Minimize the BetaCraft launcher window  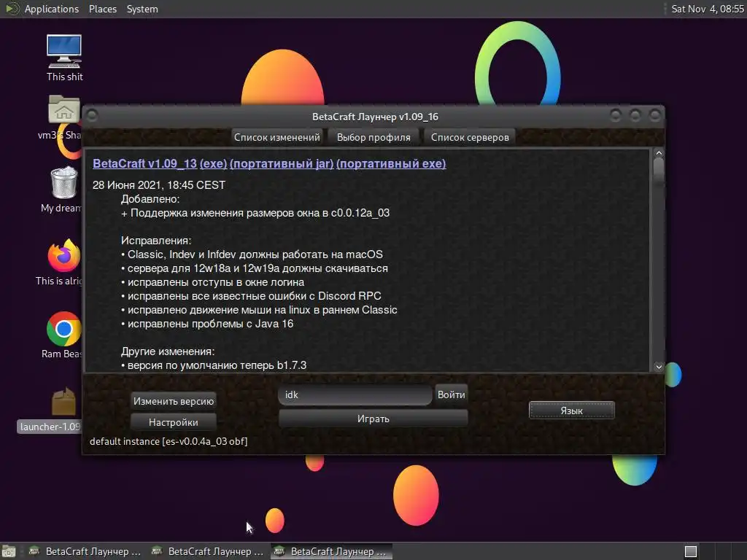pyautogui.click(x=616, y=115)
